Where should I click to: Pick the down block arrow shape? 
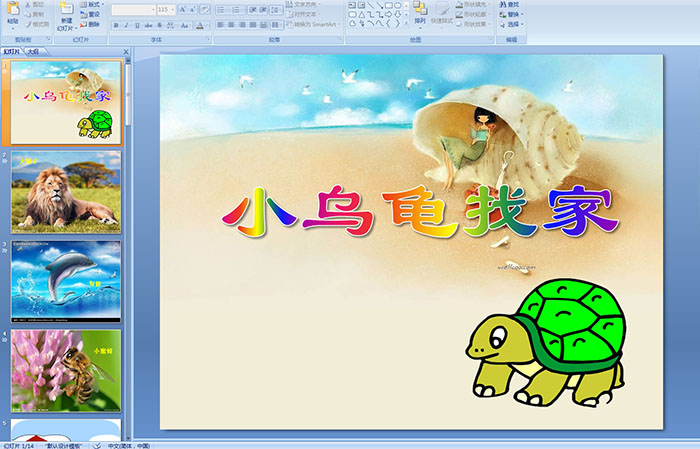[397, 14]
